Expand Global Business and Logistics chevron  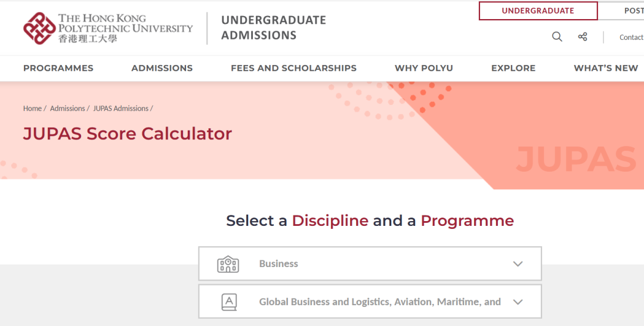518,302
